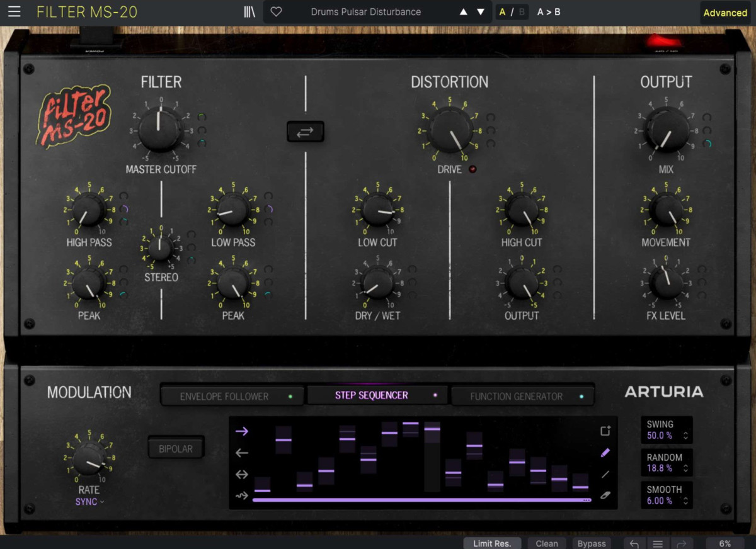This screenshot has width=756, height=549.
Task: Select the eraser tool in sequencer
Action: (605, 495)
